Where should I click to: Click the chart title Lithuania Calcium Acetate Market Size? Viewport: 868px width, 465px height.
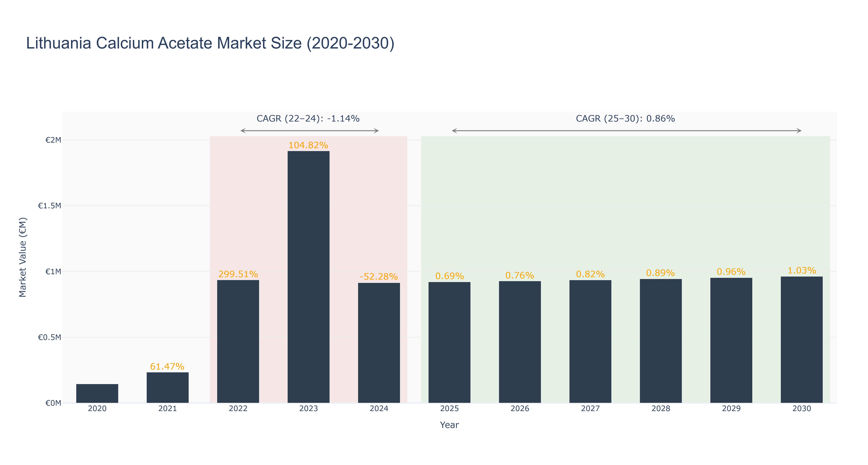[x=210, y=43]
